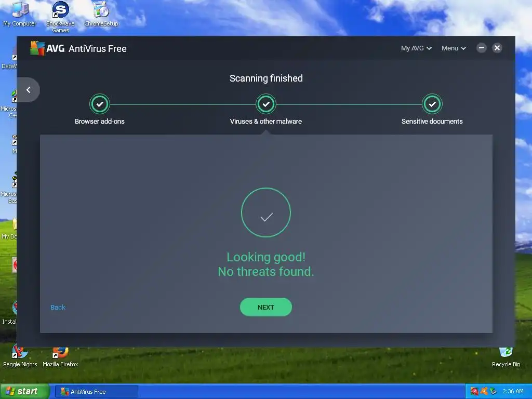This screenshot has height=399, width=532.
Task: Open the My AVG dropdown
Action: pyautogui.click(x=416, y=48)
